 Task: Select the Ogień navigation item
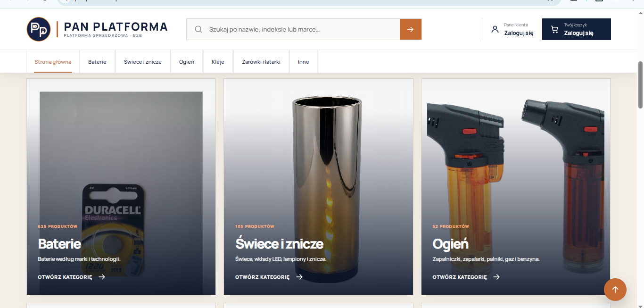tap(187, 62)
